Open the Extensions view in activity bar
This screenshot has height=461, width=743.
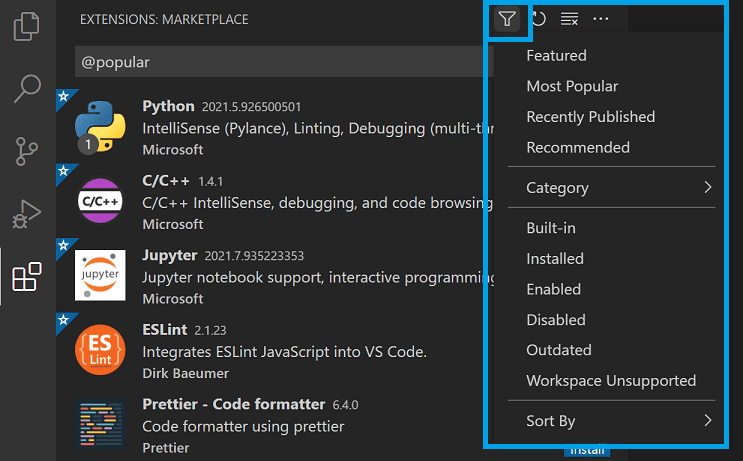27,277
